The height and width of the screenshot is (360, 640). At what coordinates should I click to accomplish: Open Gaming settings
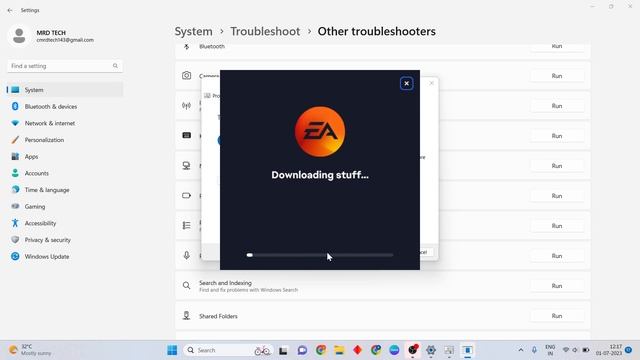click(64, 207)
